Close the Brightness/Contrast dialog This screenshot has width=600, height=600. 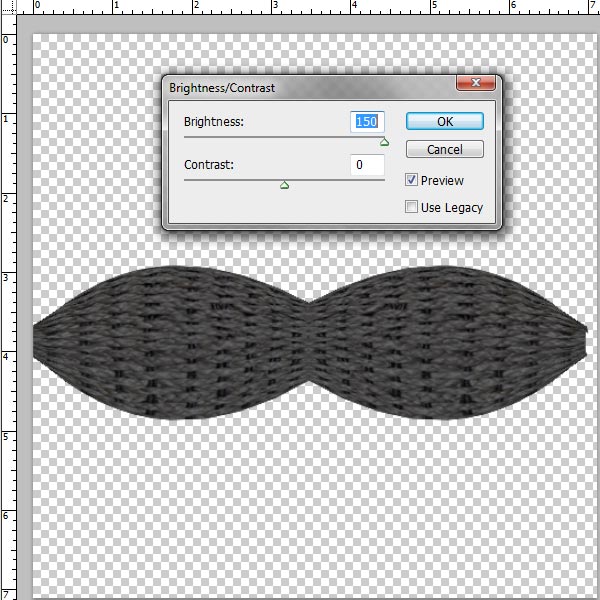[476, 83]
